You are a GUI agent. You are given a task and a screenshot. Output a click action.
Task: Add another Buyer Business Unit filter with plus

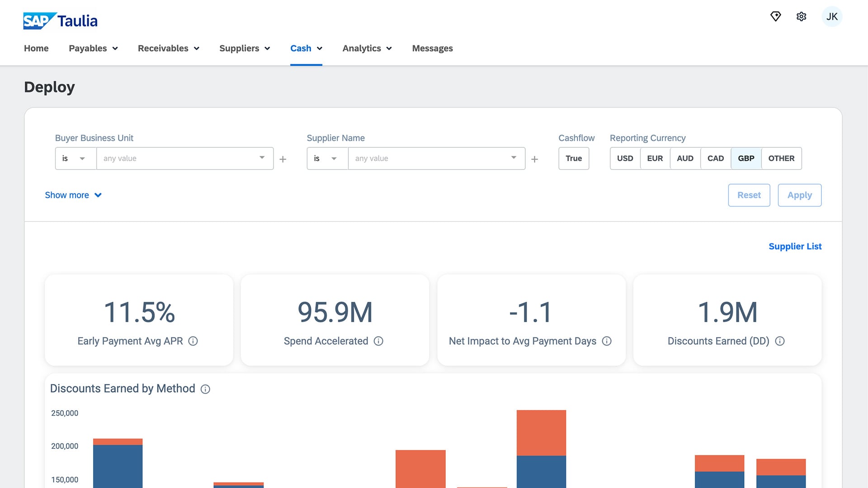[283, 159]
